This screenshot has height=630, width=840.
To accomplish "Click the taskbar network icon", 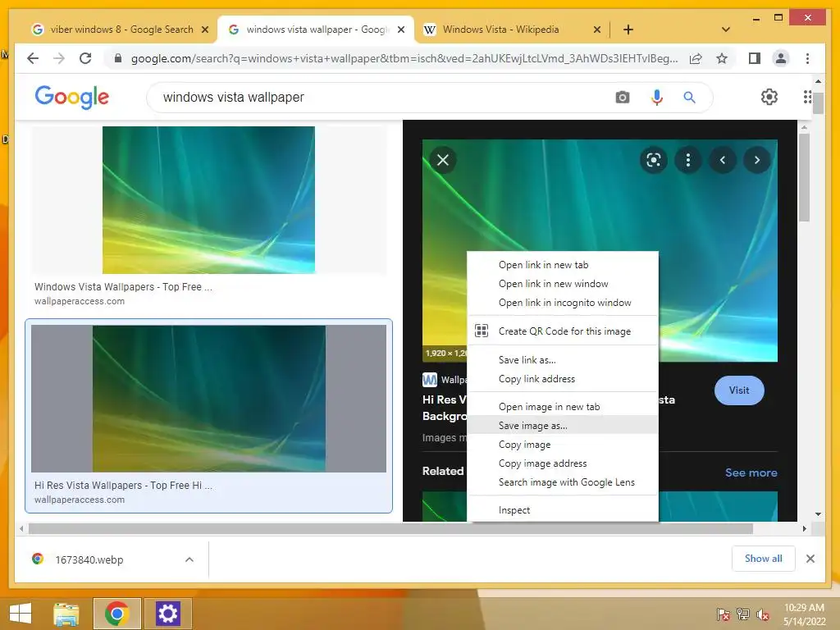I will (742, 614).
